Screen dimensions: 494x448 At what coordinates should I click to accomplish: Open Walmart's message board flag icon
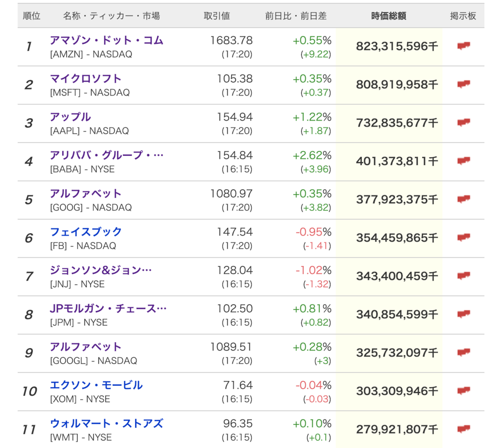click(x=464, y=429)
